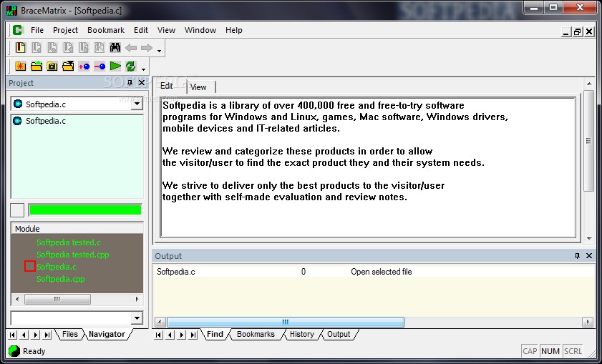The image size is (602, 364).
Task: Close project using folder with black arrow
Action: coord(68,67)
